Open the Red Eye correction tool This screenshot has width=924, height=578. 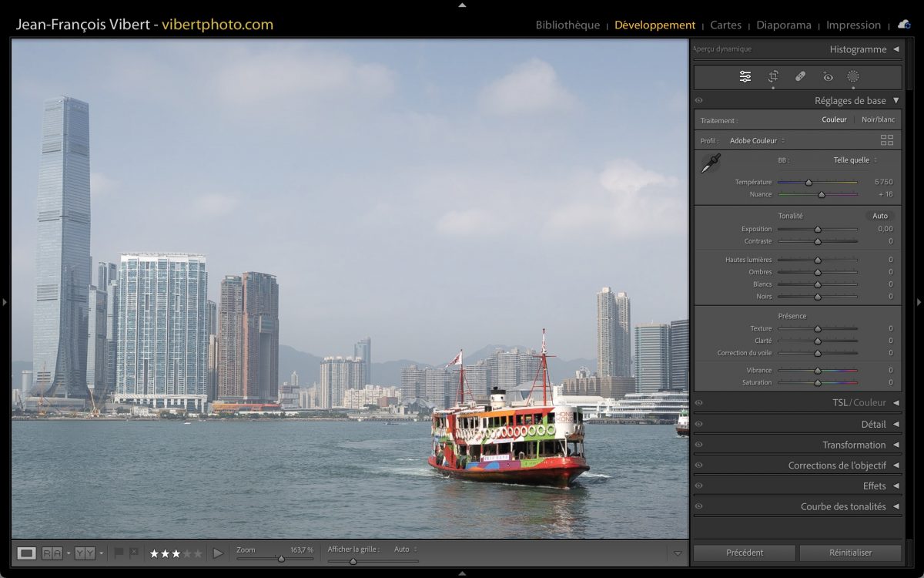tap(828, 76)
